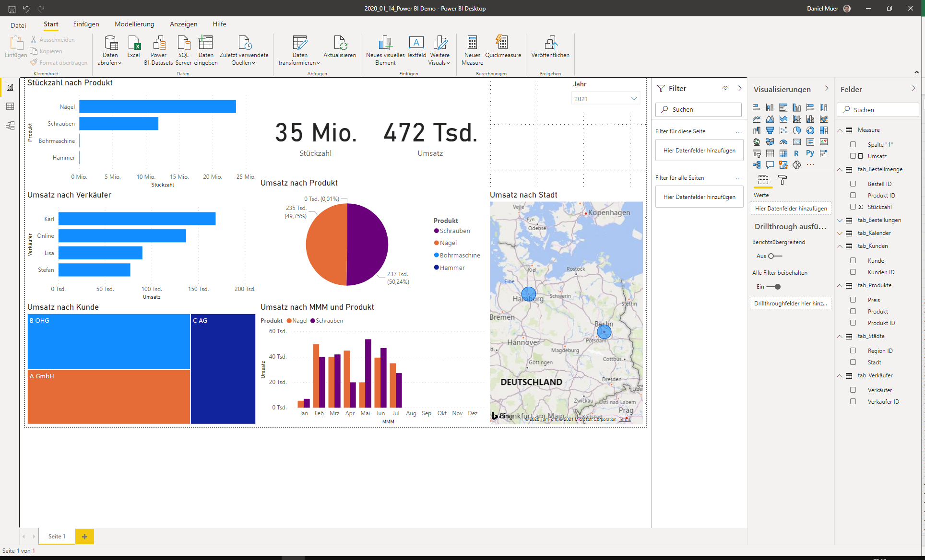Collapse the Felder pane
This screenshot has height=560, width=925.
pyautogui.click(x=913, y=89)
